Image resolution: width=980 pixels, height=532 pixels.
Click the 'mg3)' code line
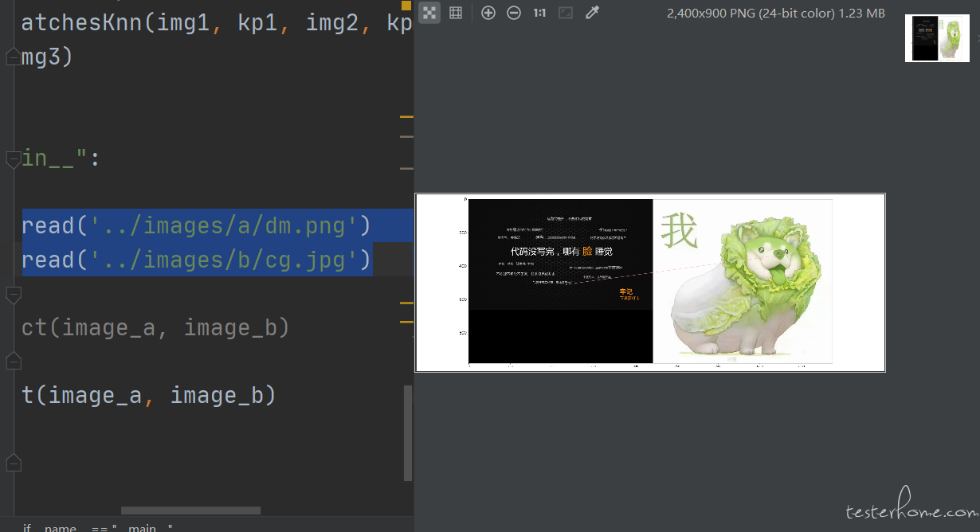pyautogui.click(x=47, y=57)
